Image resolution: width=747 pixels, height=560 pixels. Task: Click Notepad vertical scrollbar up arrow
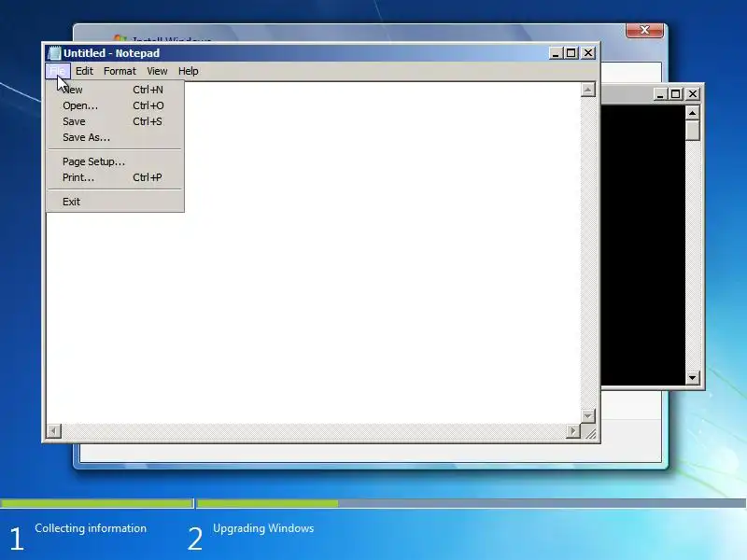point(588,90)
